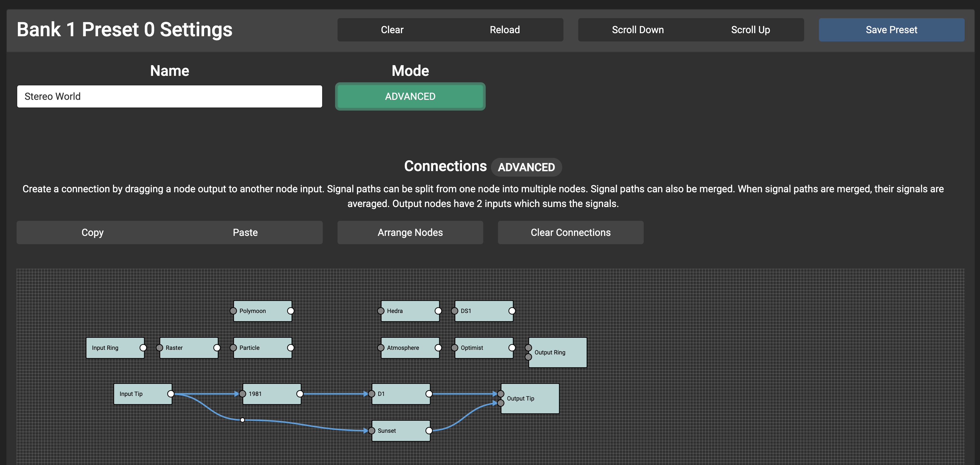Click the Particle node's input port
The image size is (980, 465).
click(234, 348)
